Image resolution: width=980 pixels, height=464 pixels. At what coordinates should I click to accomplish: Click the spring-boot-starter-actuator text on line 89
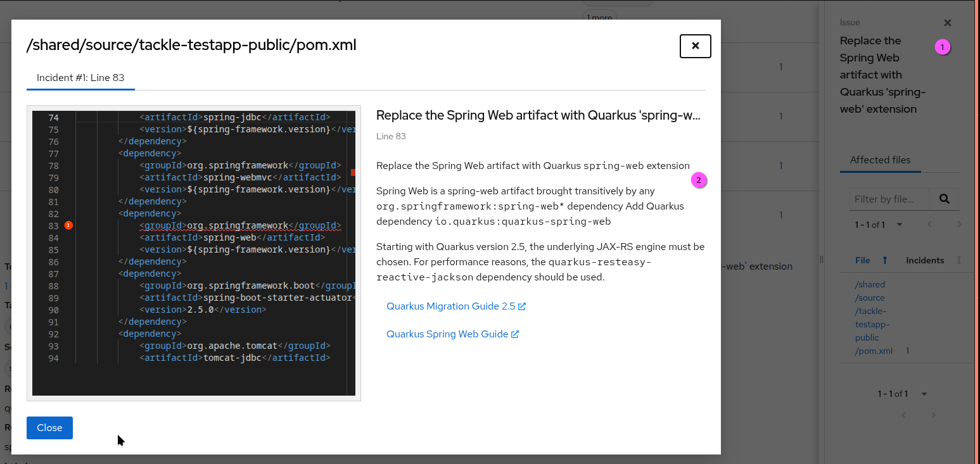click(277, 298)
